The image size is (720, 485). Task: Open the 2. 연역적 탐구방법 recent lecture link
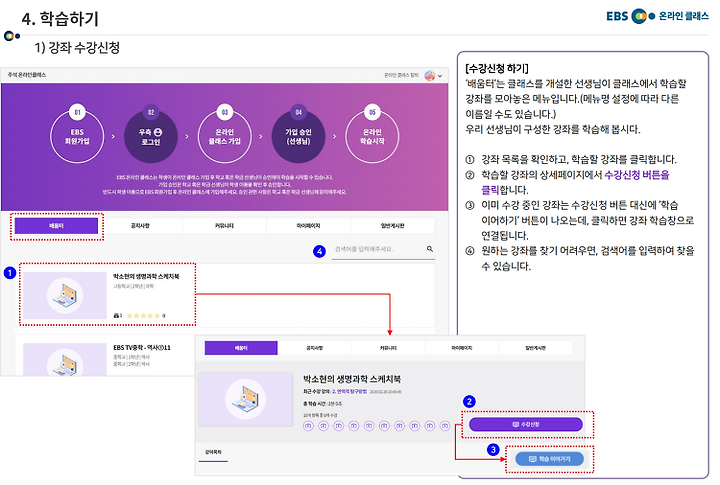349,392
